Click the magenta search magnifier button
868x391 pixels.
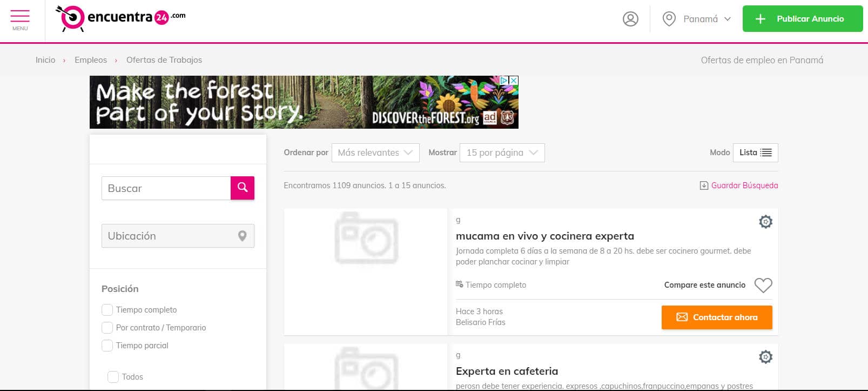tap(243, 188)
